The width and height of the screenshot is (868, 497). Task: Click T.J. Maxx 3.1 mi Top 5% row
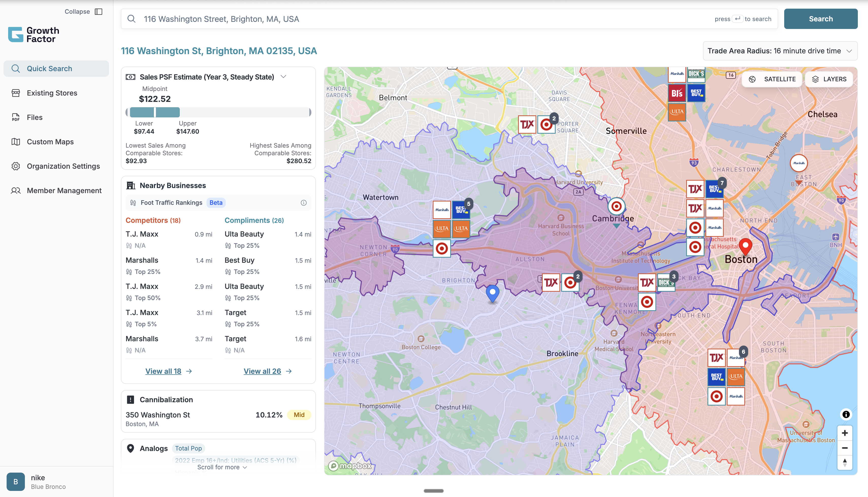pos(169,318)
